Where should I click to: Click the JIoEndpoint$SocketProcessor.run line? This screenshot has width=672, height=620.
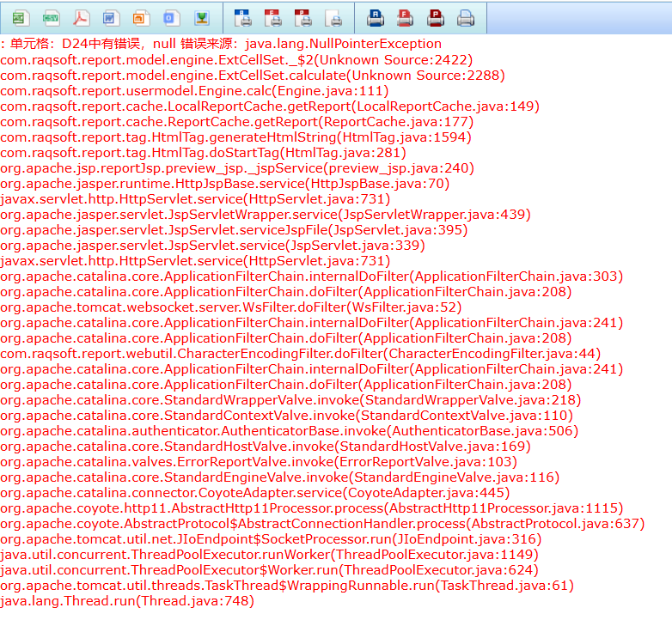pos(271,538)
